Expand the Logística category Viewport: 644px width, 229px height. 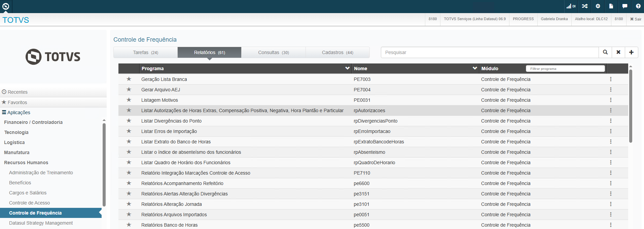coord(14,142)
